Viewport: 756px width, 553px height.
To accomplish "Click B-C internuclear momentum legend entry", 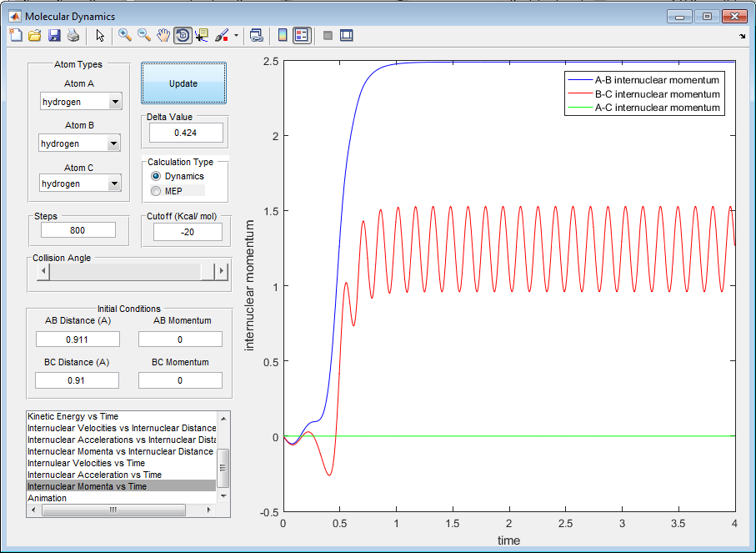I will [x=643, y=94].
